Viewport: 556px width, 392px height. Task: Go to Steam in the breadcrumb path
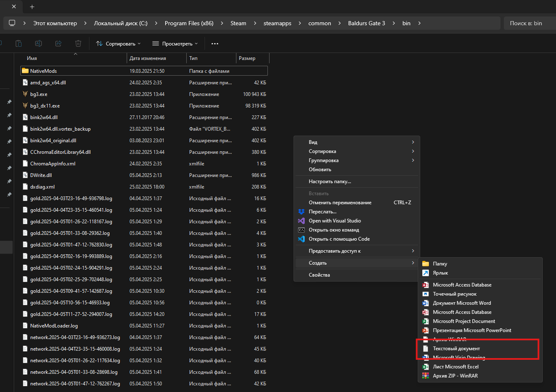(x=238, y=23)
